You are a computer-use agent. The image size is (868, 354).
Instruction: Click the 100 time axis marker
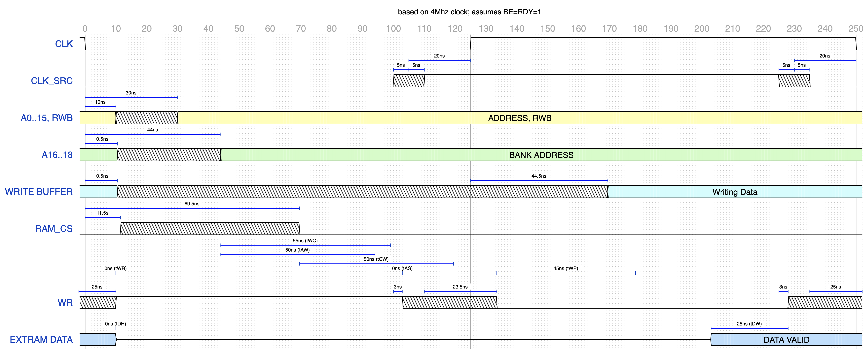click(393, 29)
